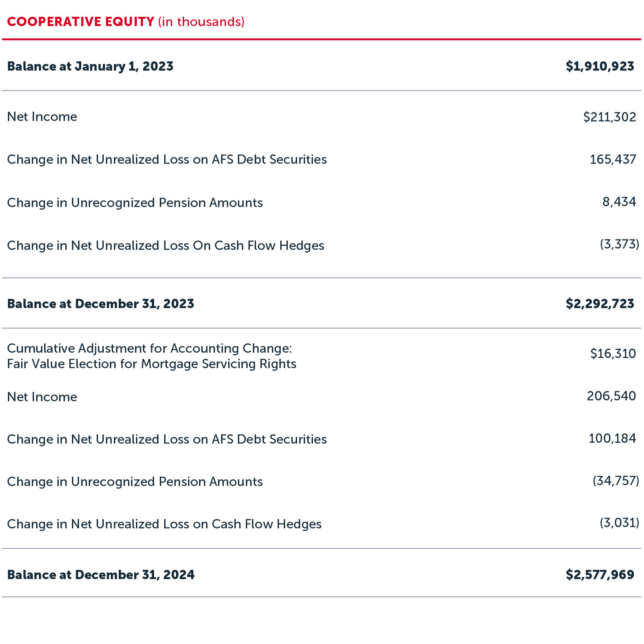The height and width of the screenshot is (644, 644).
Task: Click the Fair Value Election for Mortgage Servicing Rights line
Action: point(151,364)
